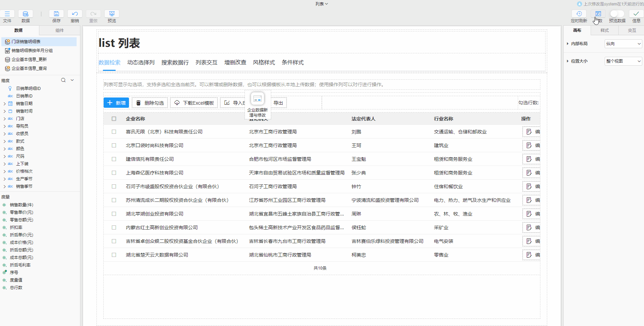
Task: Click the 信息 checkmark icon
Action: tap(636, 14)
